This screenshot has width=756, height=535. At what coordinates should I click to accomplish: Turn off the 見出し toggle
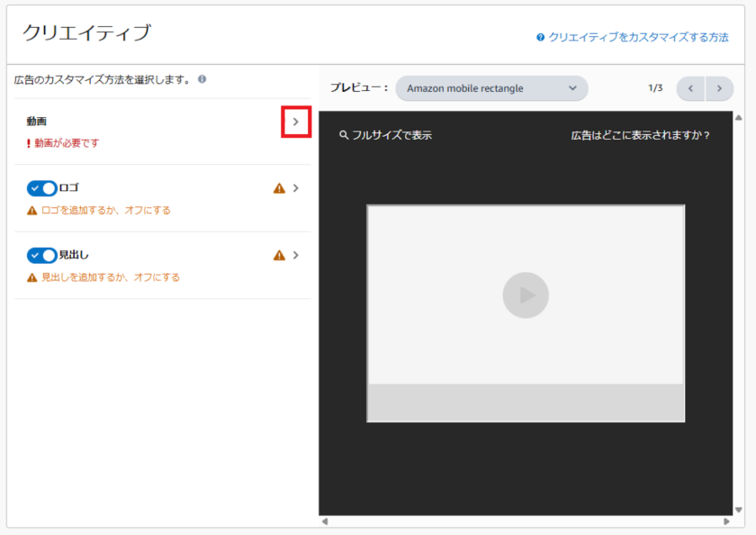41,256
